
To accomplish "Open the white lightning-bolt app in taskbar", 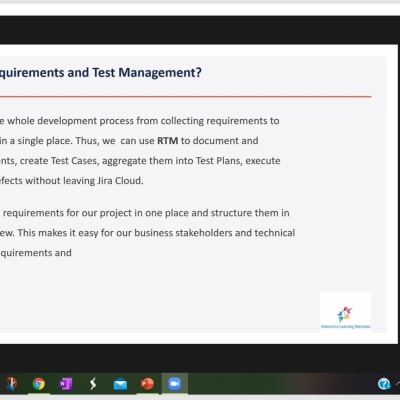I will (93, 384).
